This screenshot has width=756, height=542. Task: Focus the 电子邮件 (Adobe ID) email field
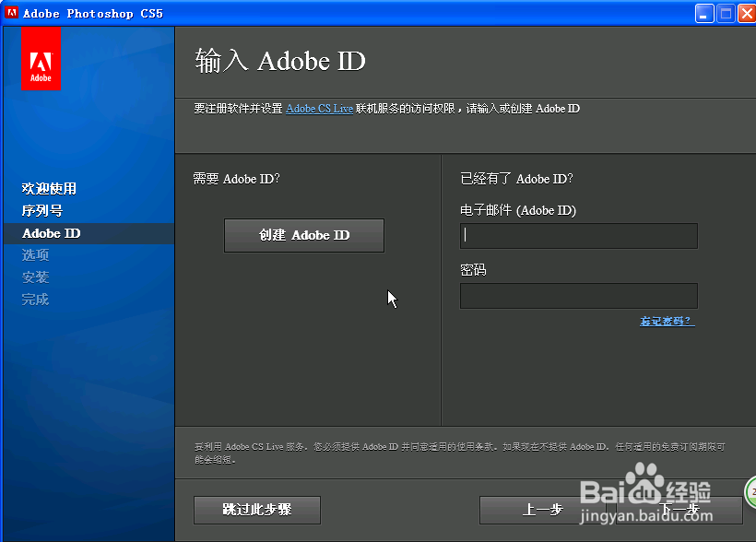tap(579, 236)
